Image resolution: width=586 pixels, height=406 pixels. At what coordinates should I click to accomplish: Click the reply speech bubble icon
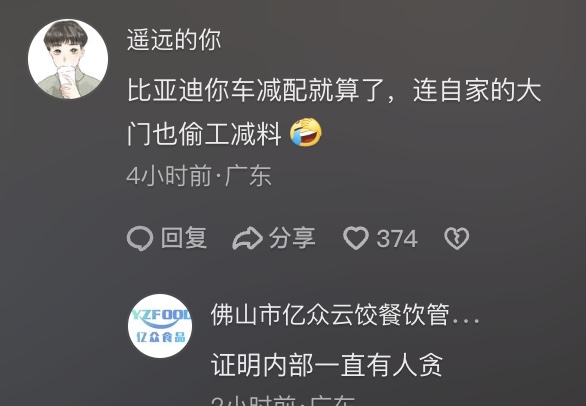[140, 239]
